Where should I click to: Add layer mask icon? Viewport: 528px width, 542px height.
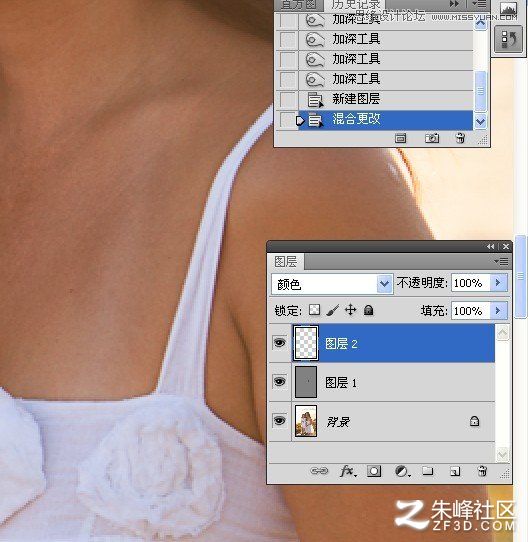click(374, 471)
